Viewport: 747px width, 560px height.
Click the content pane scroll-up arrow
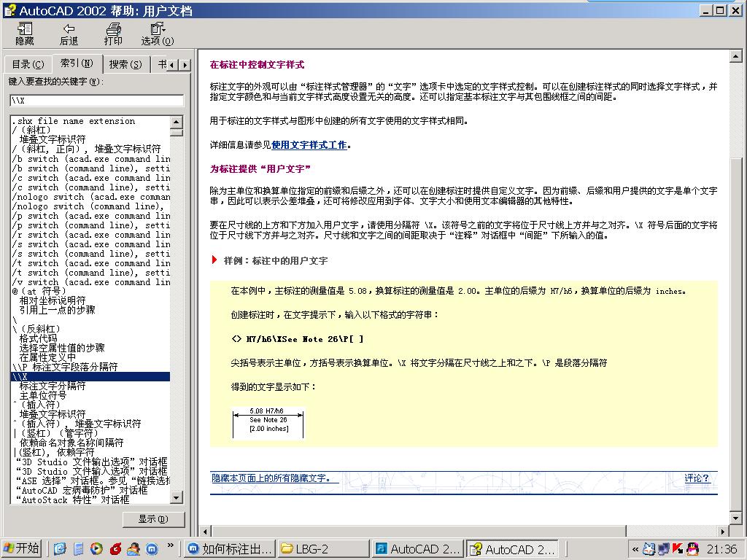(735, 57)
